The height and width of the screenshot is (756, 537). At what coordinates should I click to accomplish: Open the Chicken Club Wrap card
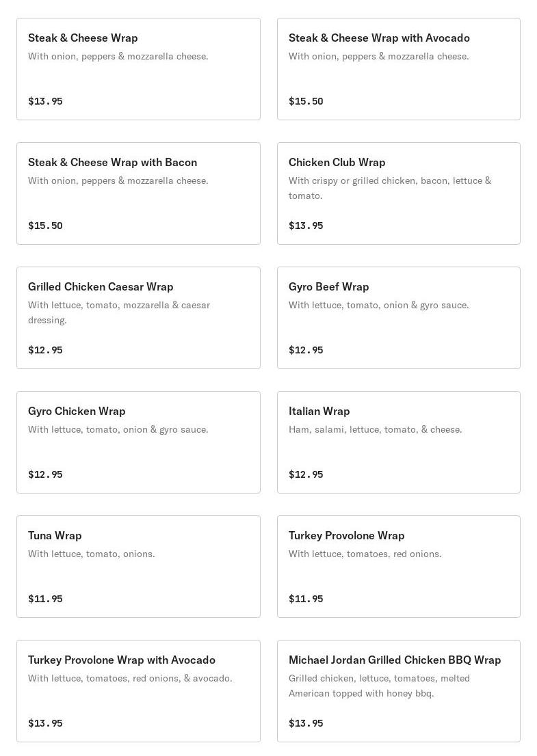tap(399, 193)
